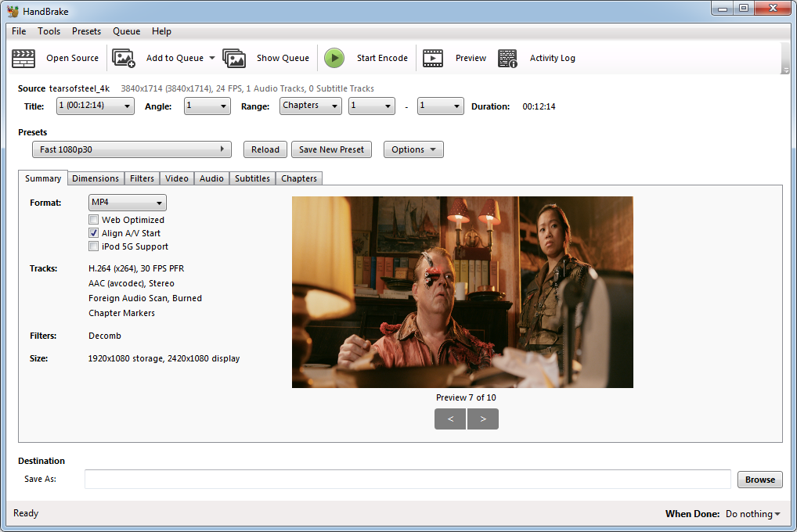Image resolution: width=797 pixels, height=532 pixels.
Task: Switch to the Dimensions tab
Action: (x=96, y=178)
